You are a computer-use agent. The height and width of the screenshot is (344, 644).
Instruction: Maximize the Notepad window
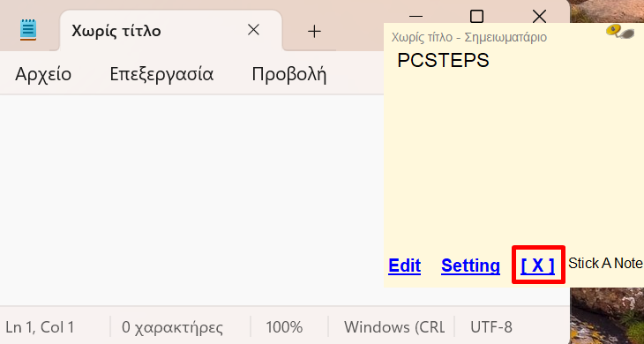[x=476, y=17]
